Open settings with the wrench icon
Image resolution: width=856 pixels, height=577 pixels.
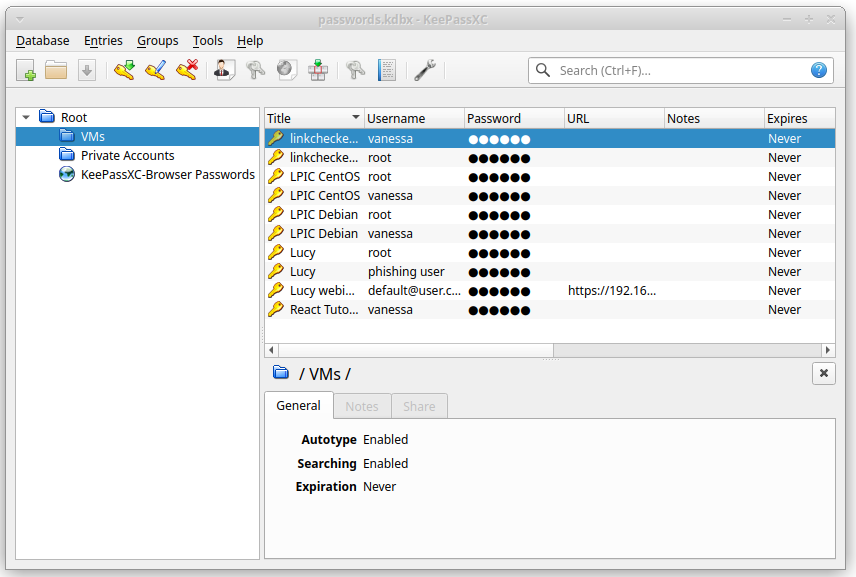coord(425,70)
